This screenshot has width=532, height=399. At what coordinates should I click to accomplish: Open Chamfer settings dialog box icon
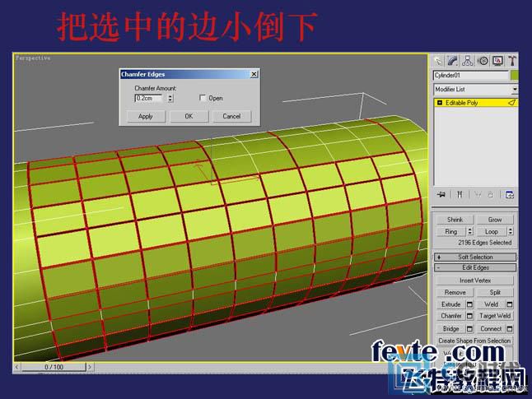coord(470,316)
